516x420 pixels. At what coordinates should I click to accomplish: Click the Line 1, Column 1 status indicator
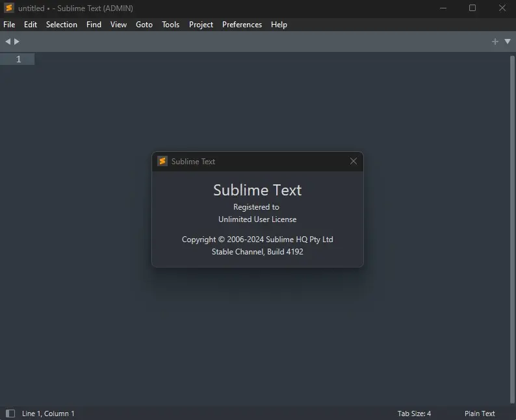tap(48, 414)
